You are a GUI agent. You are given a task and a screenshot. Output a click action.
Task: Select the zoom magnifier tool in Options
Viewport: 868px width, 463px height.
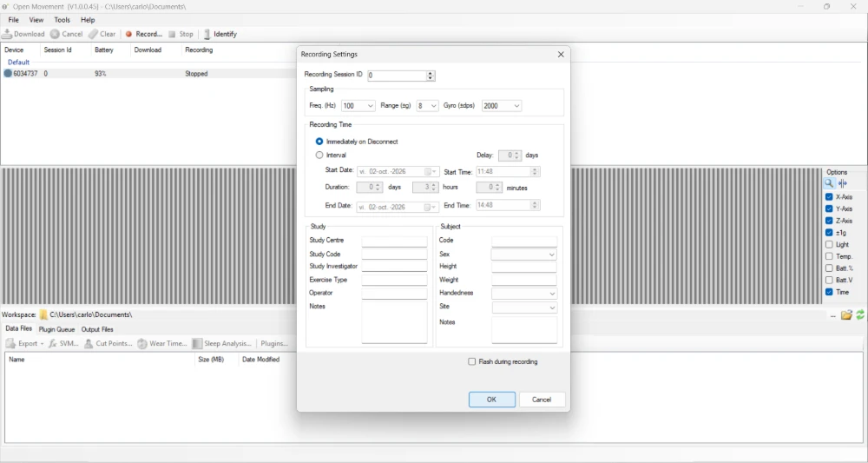coord(829,183)
